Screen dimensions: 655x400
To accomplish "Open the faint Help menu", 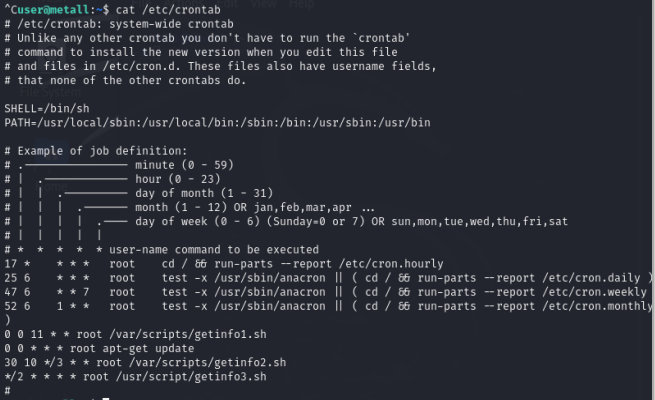I will 302,4.
